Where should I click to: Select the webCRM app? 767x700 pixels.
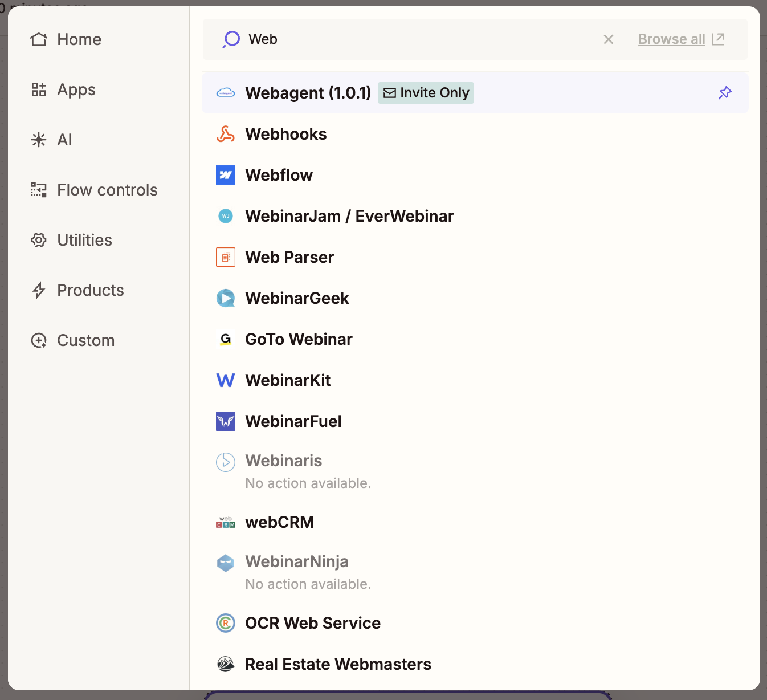coord(475,522)
